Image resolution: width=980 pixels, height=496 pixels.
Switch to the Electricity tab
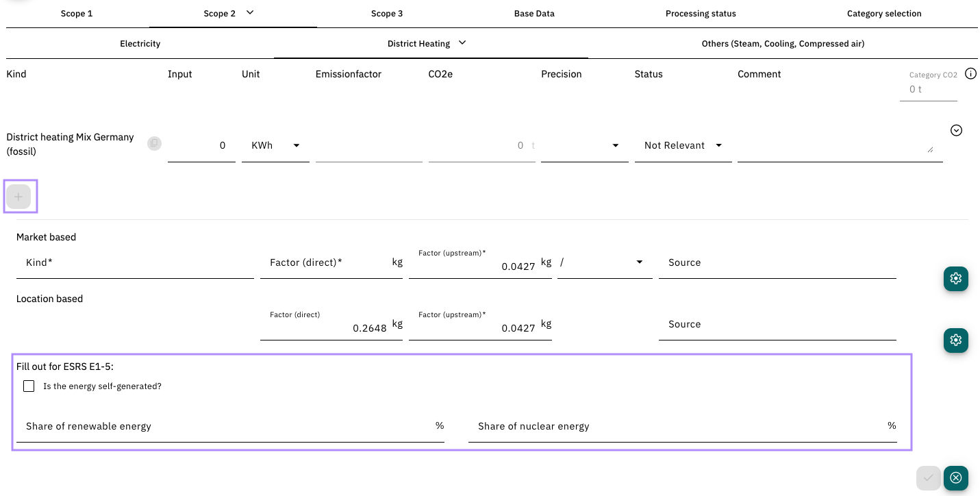(140, 43)
